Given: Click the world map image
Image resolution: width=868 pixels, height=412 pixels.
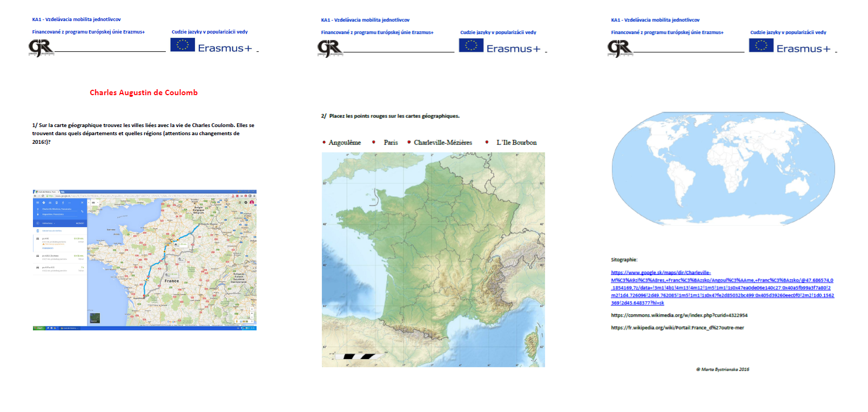Looking at the screenshot, I should pos(723,168).
